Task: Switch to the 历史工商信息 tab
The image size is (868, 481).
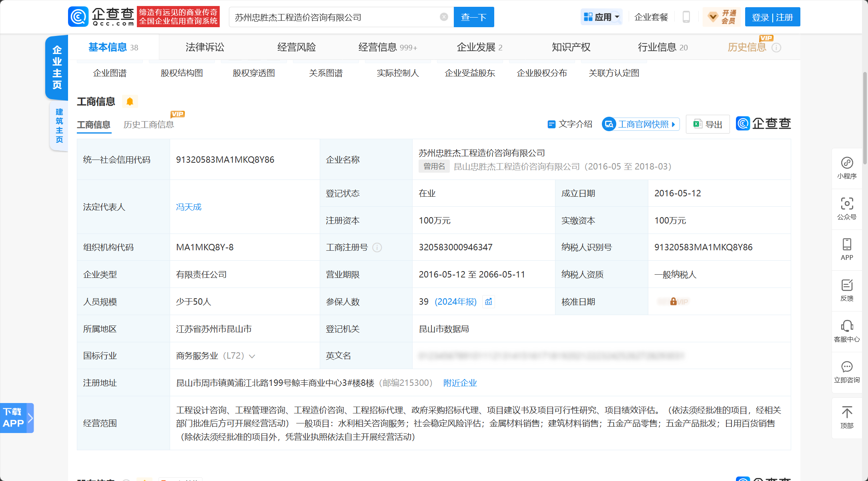Action: [x=148, y=125]
